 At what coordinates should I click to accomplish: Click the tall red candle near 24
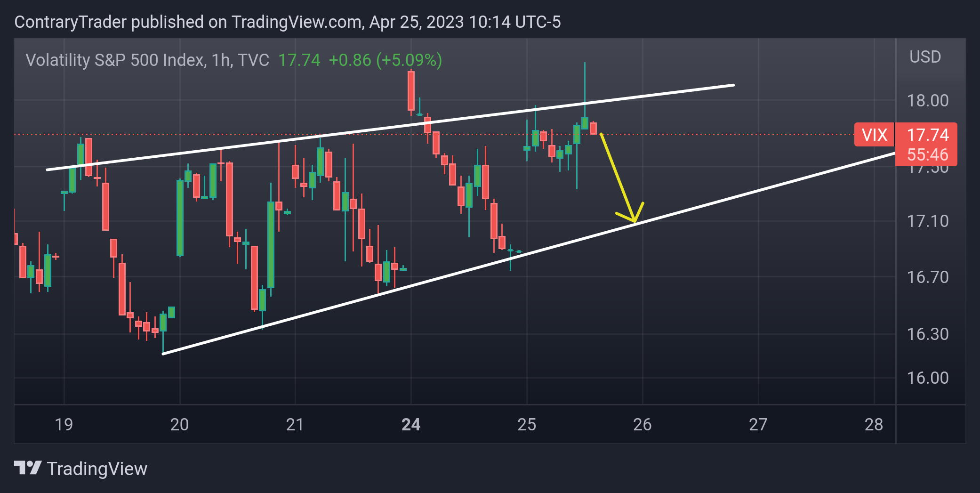[x=411, y=91]
